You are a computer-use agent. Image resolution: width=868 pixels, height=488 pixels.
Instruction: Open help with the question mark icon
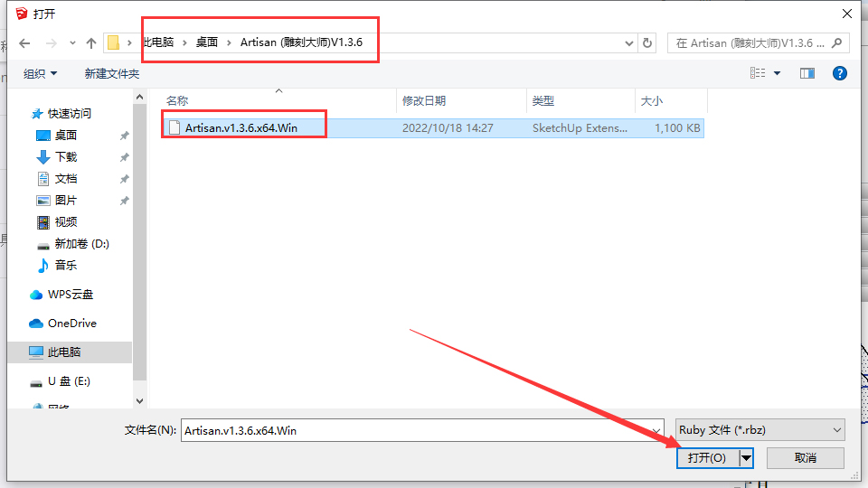[x=840, y=73]
